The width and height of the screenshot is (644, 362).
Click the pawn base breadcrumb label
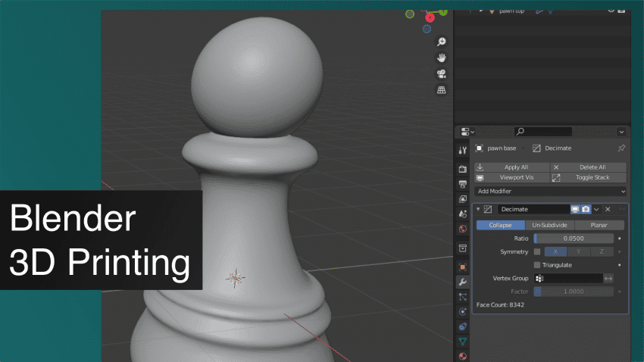(x=502, y=148)
